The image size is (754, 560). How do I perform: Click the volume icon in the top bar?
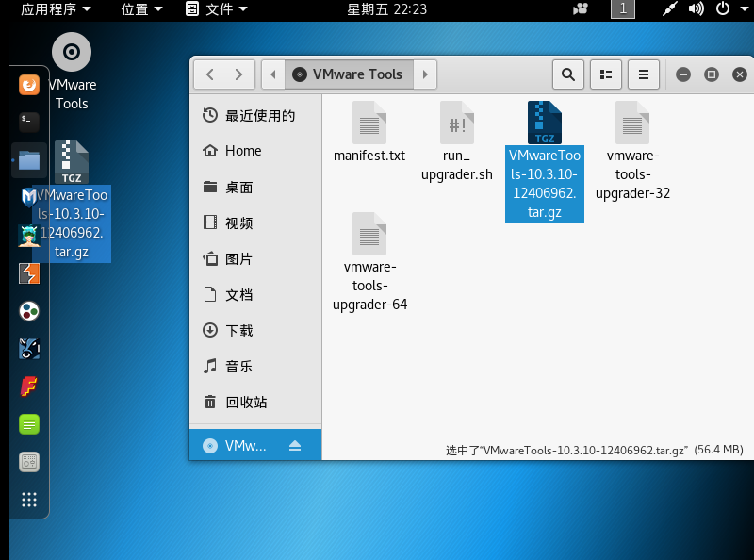pos(696,10)
